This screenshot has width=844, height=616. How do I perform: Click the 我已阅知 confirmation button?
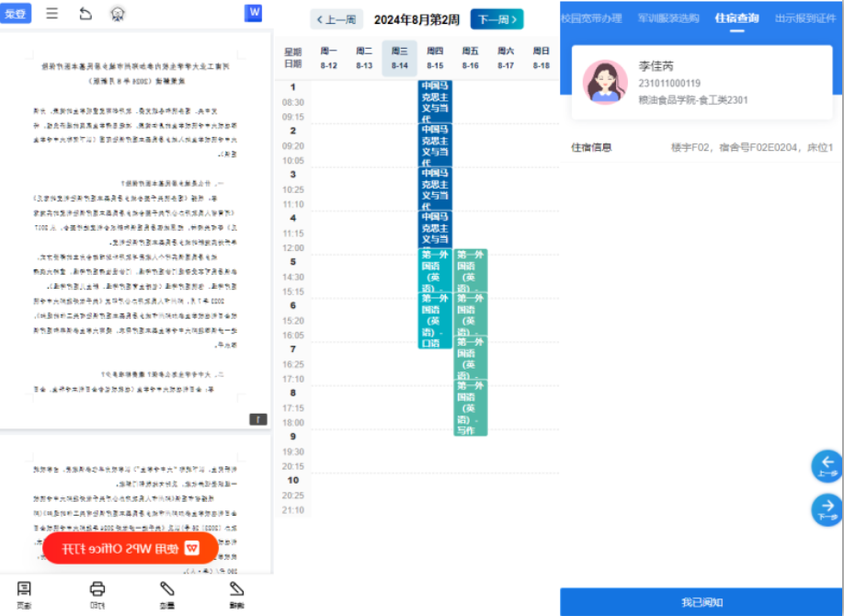pyautogui.click(x=701, y=602)
